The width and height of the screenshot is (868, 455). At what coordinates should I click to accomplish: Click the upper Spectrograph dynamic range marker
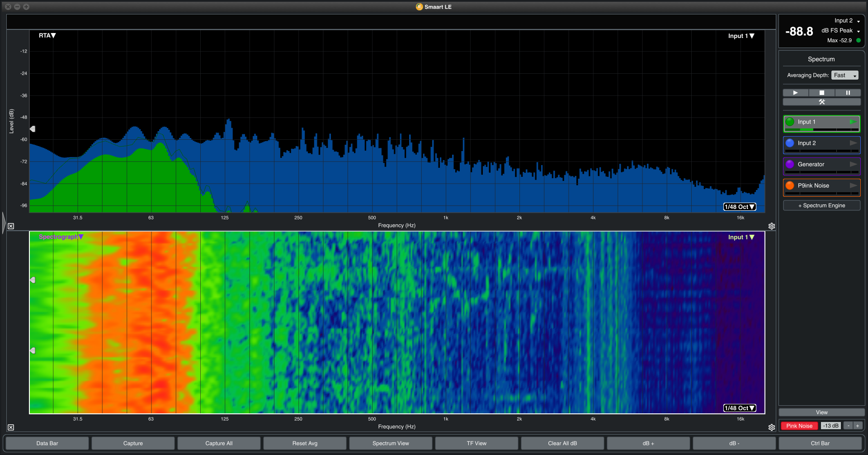[33, 280]
